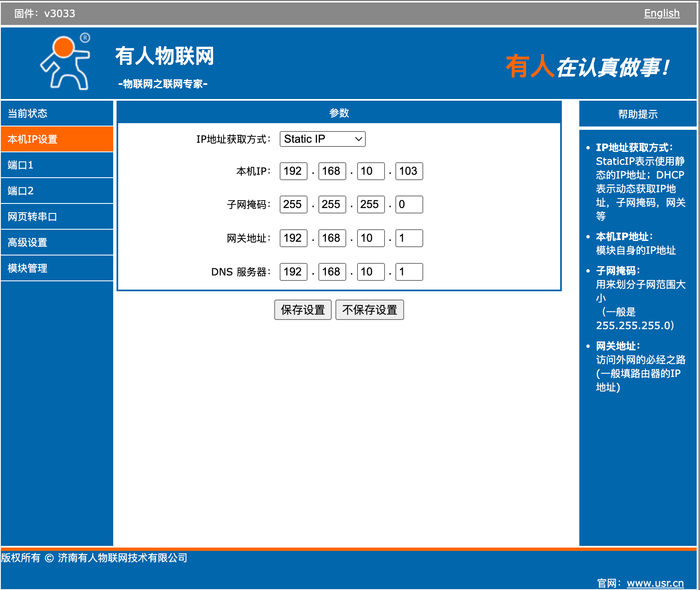Open the 高级设置 page
Image resolution: width=700 pixels, height=590 pixels.
(57, 242)
